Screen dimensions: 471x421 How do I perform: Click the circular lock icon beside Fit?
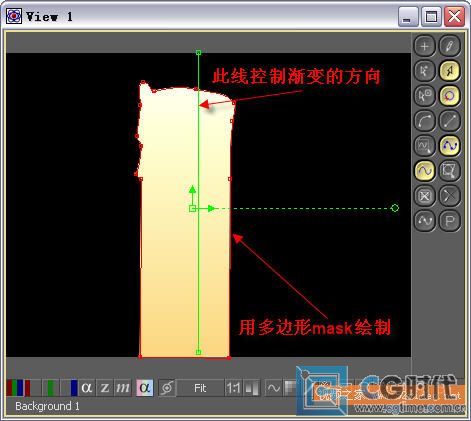point(167,388)
